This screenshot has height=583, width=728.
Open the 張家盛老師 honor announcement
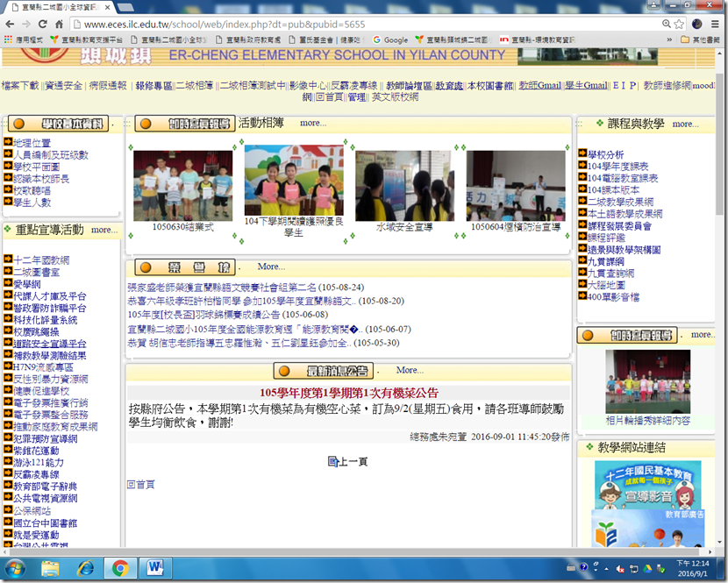[222, 288]
